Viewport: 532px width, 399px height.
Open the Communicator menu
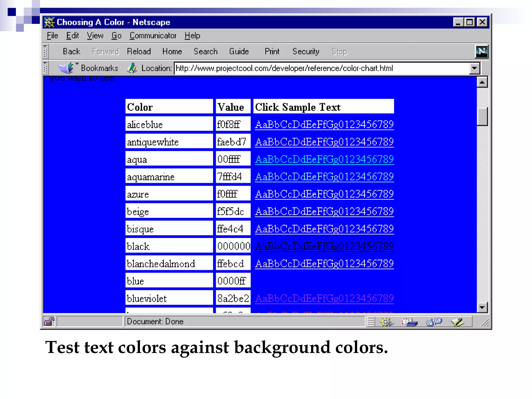point(153,36)
